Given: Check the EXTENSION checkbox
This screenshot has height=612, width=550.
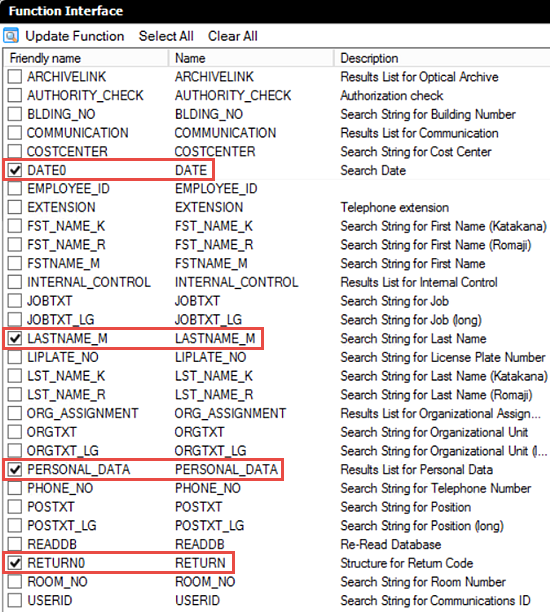Looking at the screenshot, I should tap(15, 207).
